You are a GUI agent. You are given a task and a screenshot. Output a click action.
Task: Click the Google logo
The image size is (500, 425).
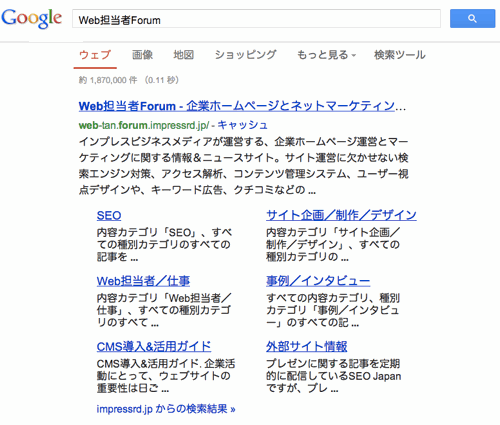(x=32, y=19)
